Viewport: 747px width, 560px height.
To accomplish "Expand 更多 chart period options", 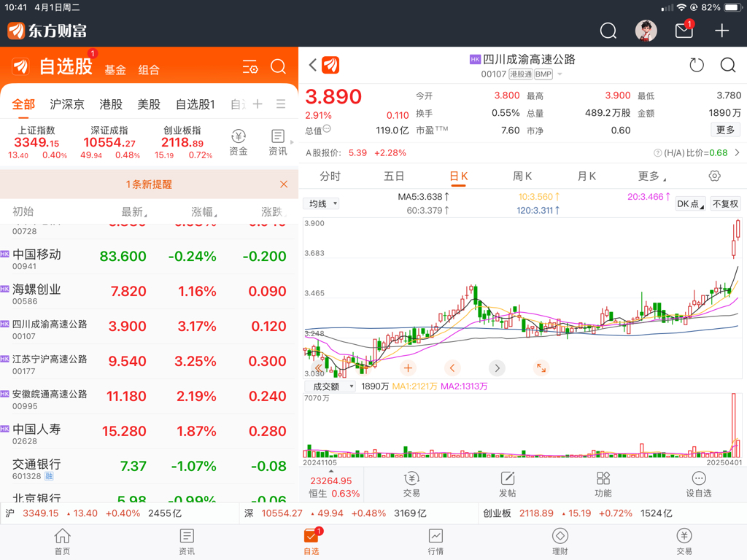I will [x=651, y=176].
